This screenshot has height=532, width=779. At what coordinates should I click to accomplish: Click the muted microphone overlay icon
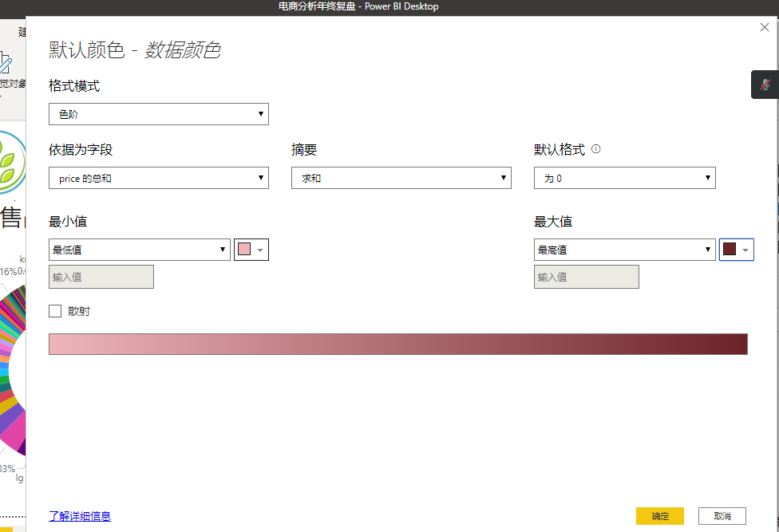tap(765, 85)
